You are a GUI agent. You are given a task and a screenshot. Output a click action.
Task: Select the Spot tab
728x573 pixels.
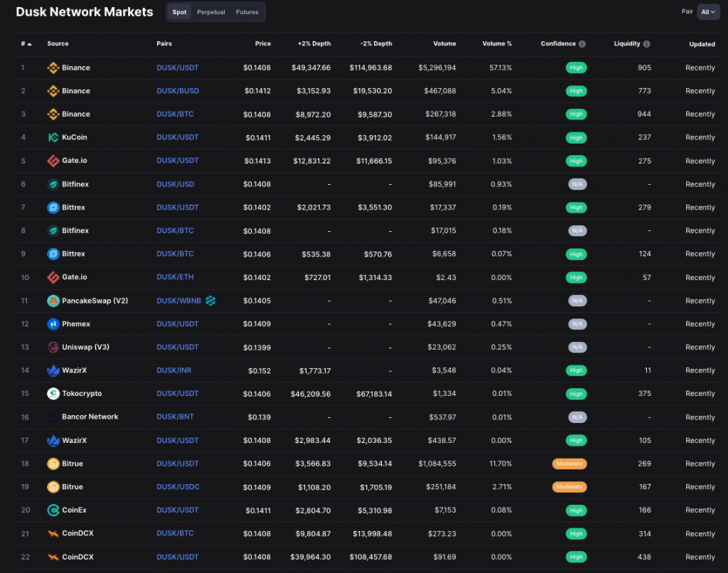click(x=179, y=12)
